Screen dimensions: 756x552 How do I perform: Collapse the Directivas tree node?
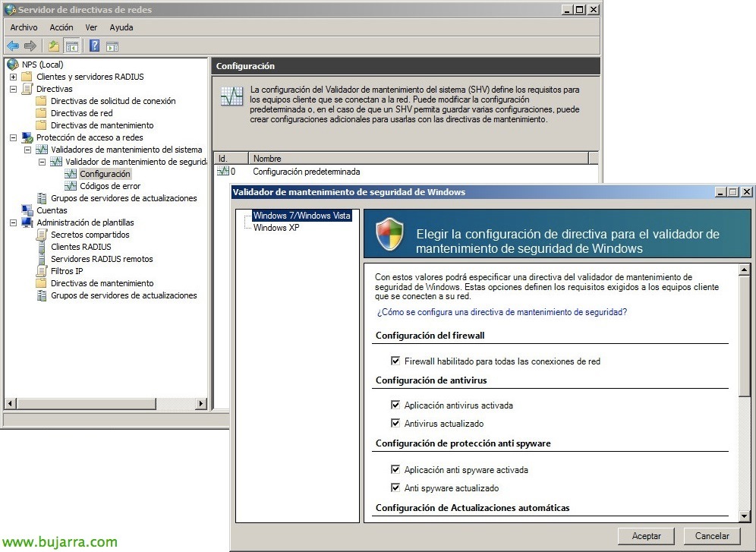click(14, 89)
